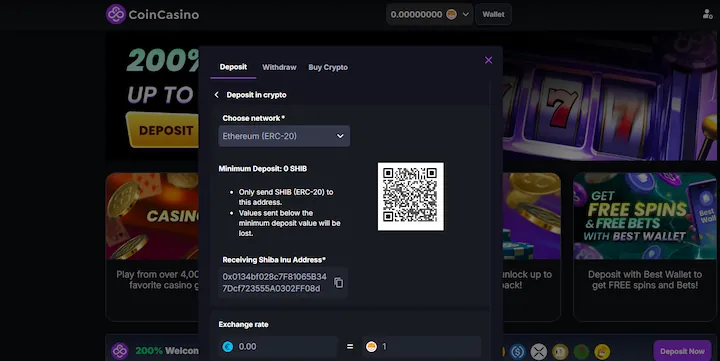This screenshot has width=720, height=361.
Task: Click the 200% Welcome text in bottom bar
Action: pos(167,351)
